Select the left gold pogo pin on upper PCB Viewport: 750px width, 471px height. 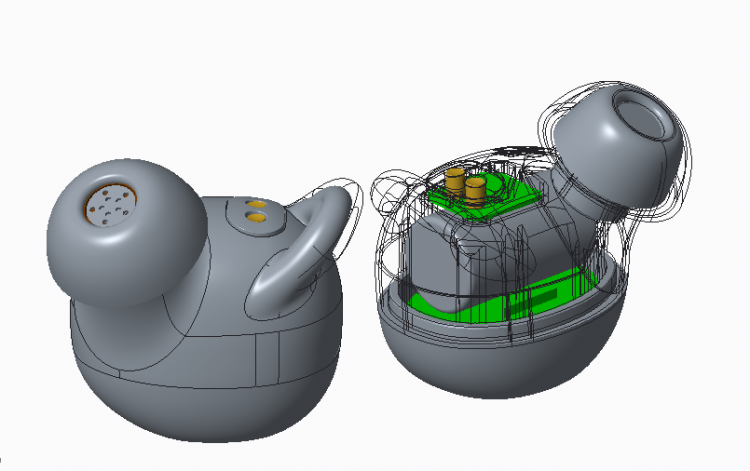[x=456, y=181]
